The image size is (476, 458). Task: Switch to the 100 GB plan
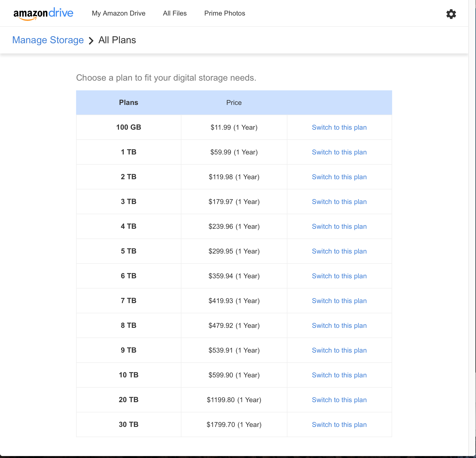click(x=339, y=127)
